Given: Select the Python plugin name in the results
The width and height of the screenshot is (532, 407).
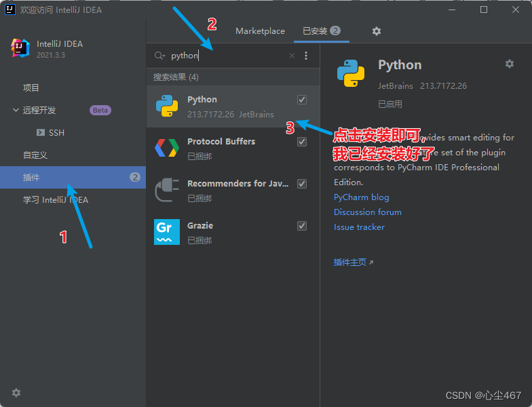Looking at the screenshot, I should pyautogui.click(x=202, y=99).
